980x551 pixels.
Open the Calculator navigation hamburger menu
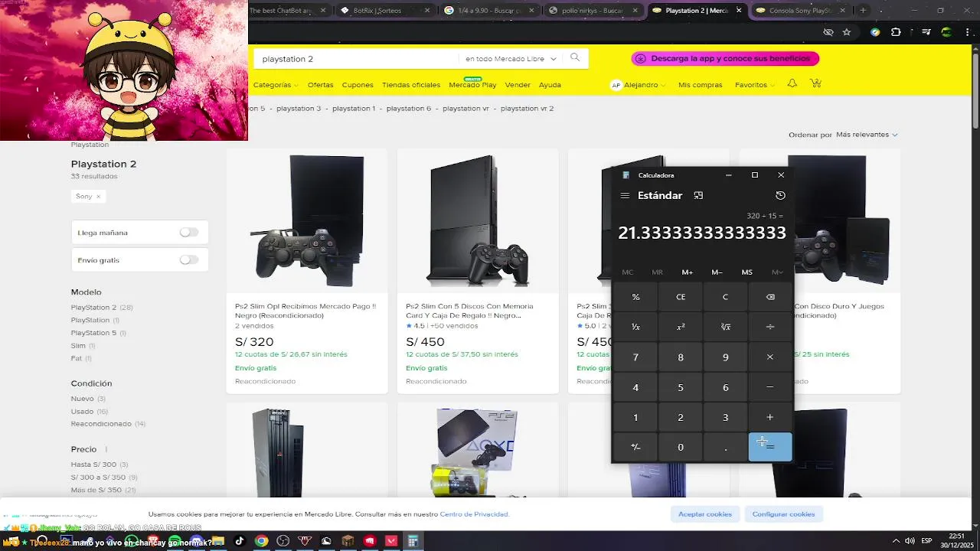click(x=625, y=195)
